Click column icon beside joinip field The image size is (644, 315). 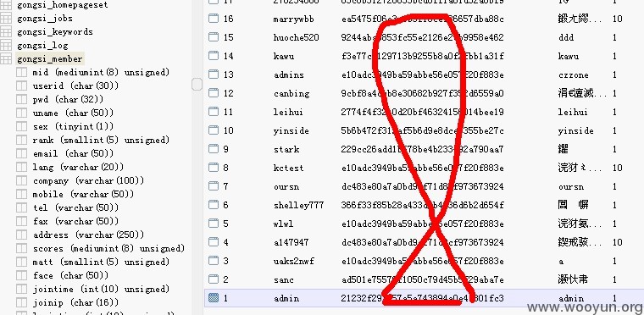click(x=21, y=303)
